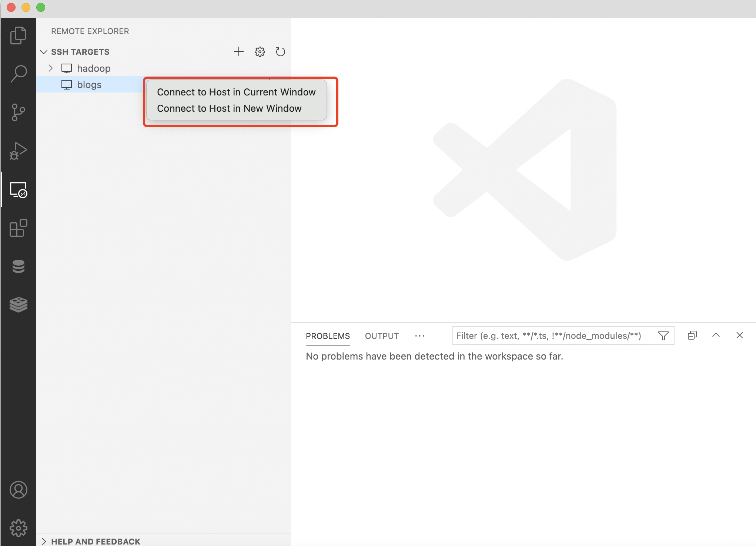Click the Remote Explorer activity icon

coord(18,190)
